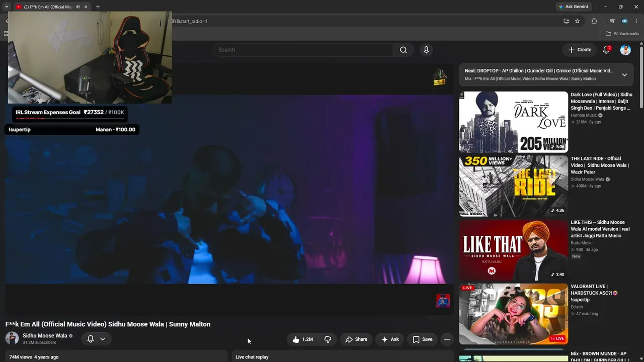Click the 408M views text under Last Ride
This screenshot has height=362, width=644.
582,186
